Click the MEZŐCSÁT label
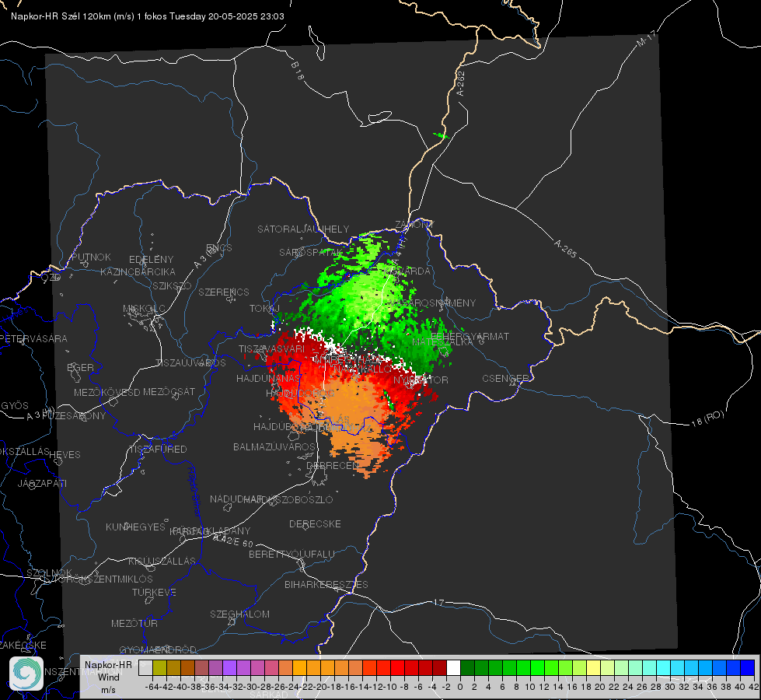 click(x=169, y=391)
